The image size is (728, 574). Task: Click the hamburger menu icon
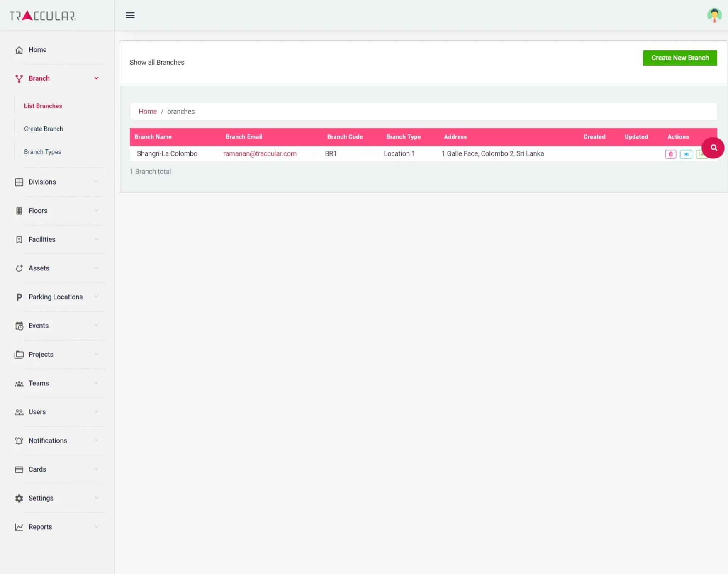130,15
